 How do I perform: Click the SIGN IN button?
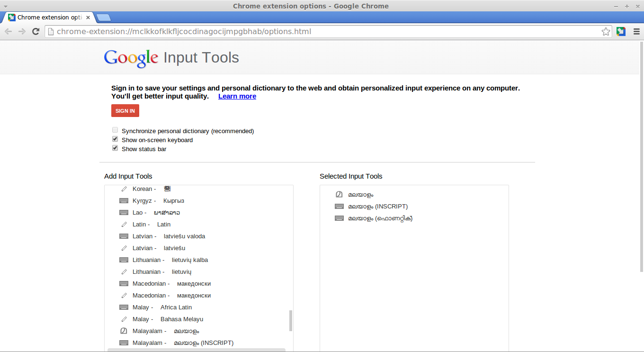pos(125,111)
